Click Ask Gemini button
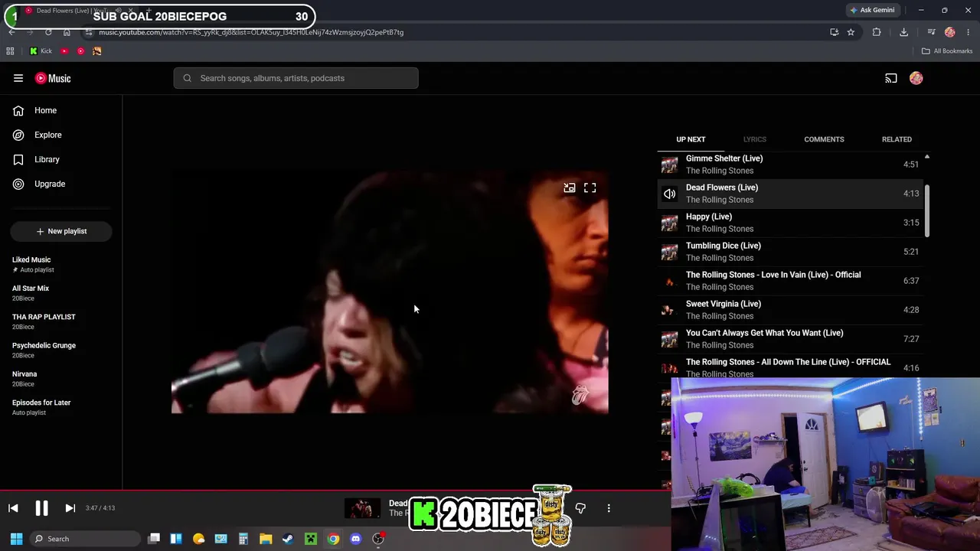The height and width of the screenshot is (551, 980). point(872,10)
